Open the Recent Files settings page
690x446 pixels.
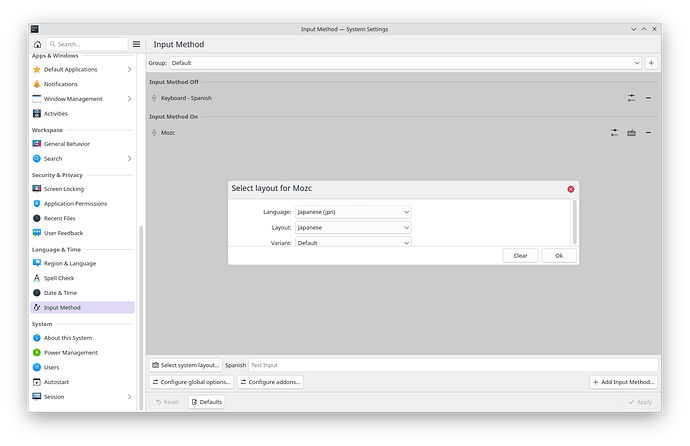point(82,218)
